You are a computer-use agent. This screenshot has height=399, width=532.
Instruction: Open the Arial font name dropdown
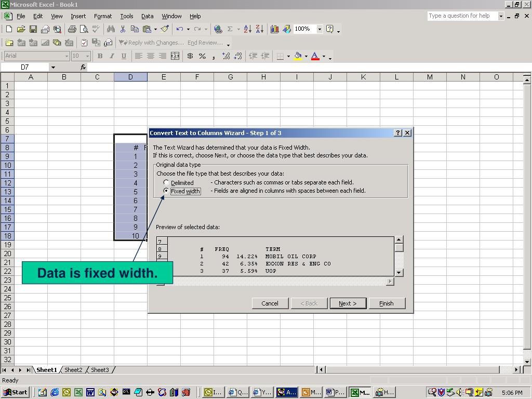pos(67,56)
